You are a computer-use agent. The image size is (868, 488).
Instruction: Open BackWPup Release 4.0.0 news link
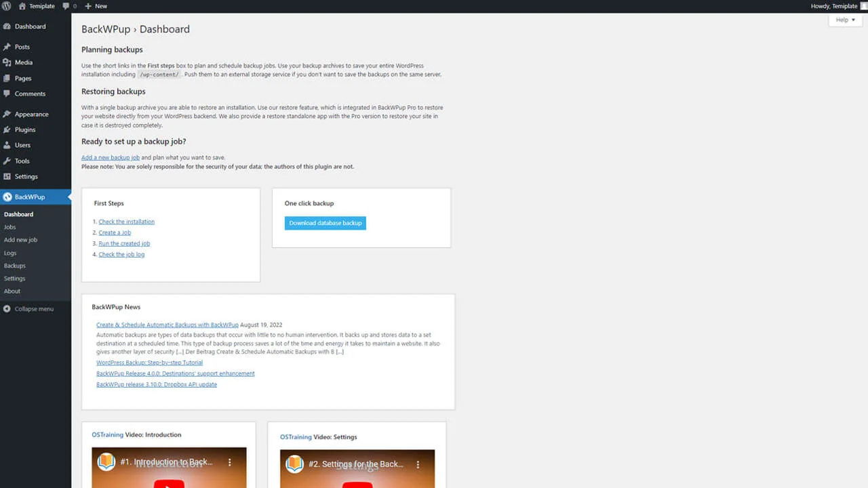[x=176, y=373]
